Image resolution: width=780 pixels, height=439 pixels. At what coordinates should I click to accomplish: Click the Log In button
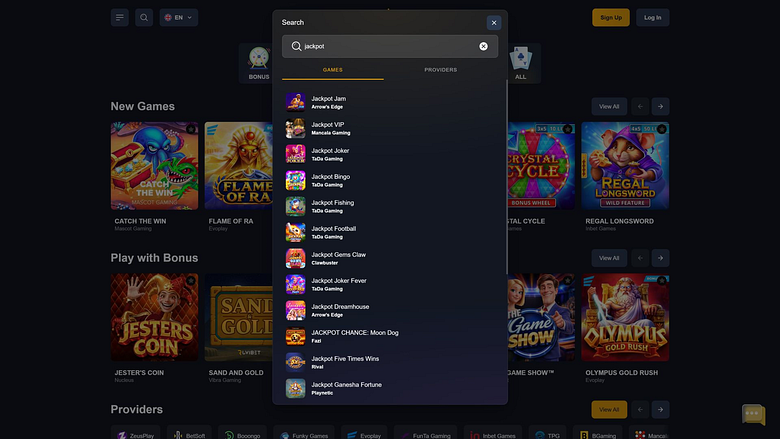click(x=653, y=17)
